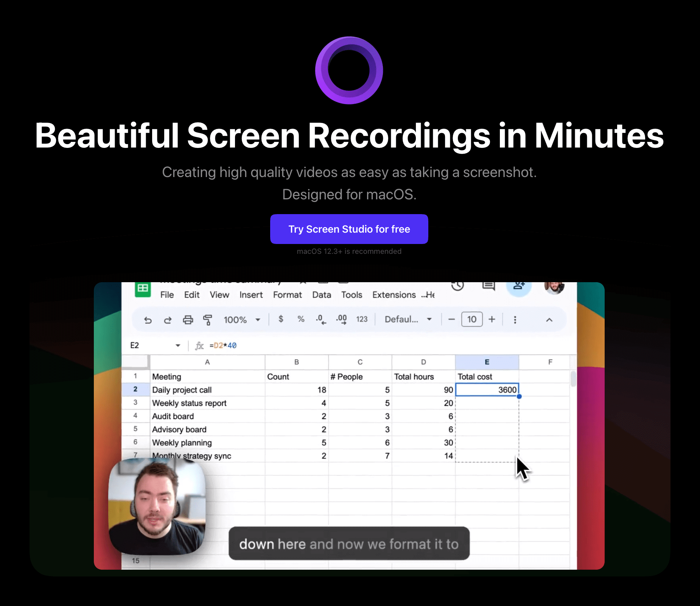Apply percent format icon
Viewport: 700px width, 606px height.
(x=301, y=319)
